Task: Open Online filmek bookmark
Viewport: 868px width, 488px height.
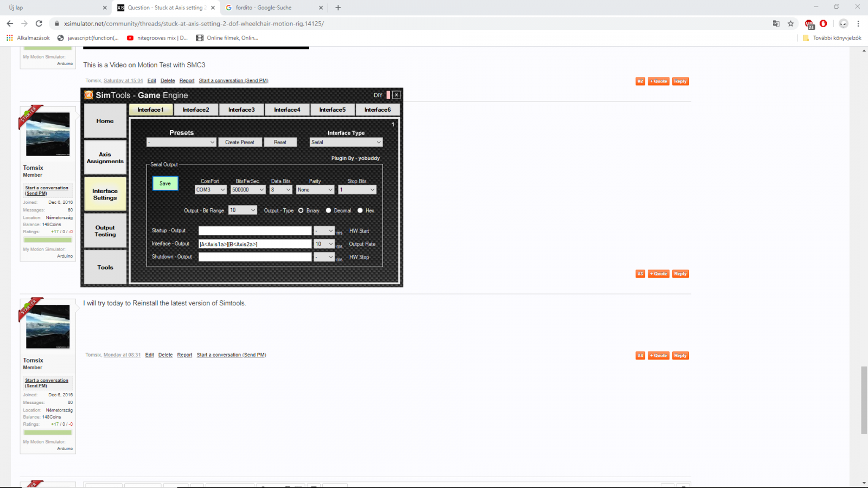Action: [x=227, y=38]
